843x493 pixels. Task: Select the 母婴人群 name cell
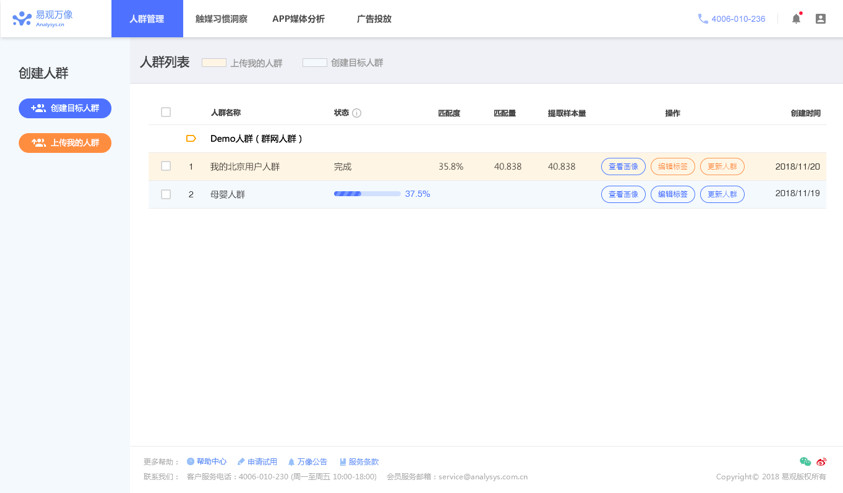(227, 194)
